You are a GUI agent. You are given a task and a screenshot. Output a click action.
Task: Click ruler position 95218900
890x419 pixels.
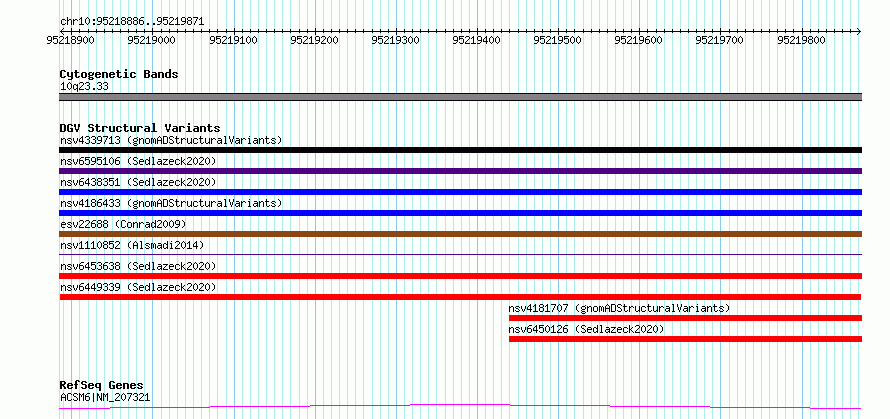pyautogui.click(x=71, y=40)
